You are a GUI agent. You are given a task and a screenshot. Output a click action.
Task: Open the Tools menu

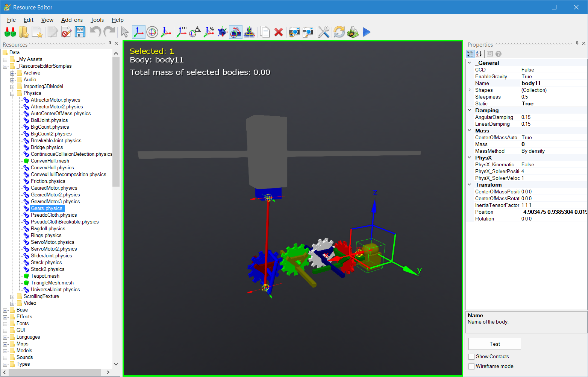pos(97,20)
